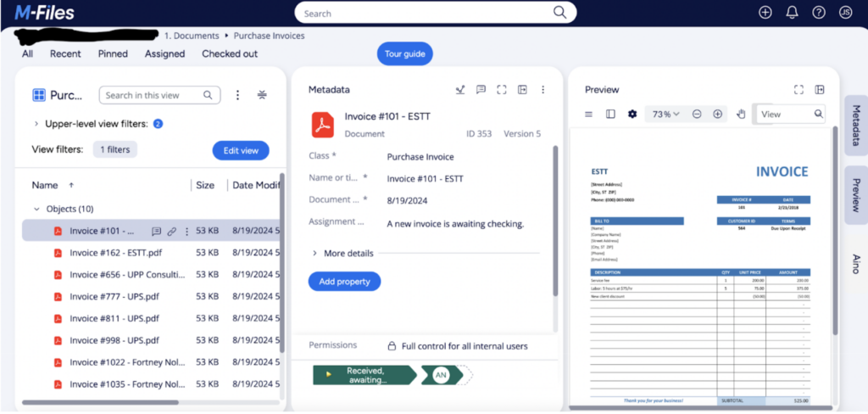Screen dimensions: 868x414
Task: Open the notifications bell
Action: pyautogui.click(x=793, y=13)
